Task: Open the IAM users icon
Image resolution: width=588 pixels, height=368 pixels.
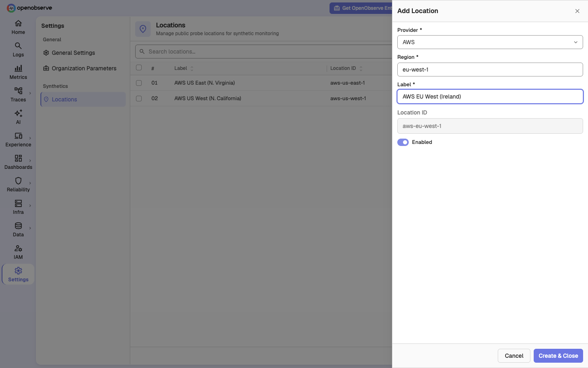Action: (x=18, y=248)
